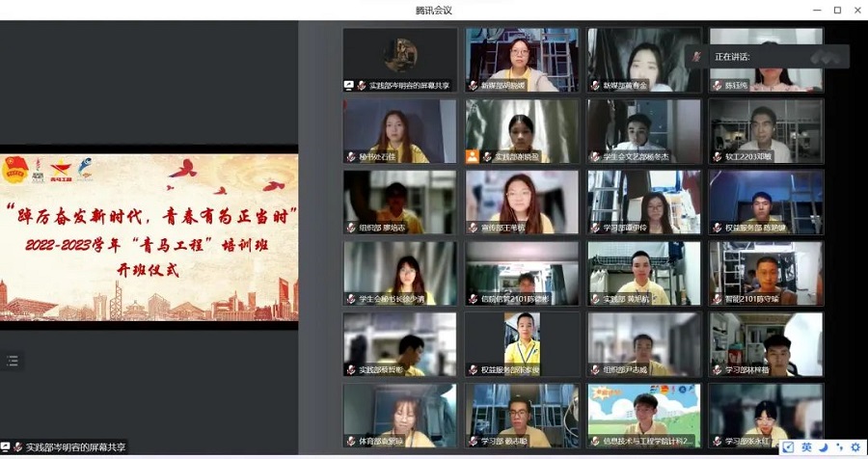This screenshot has height=459, width=868.
Task: Click the mic icon on 秘书处石佳's tile
Action: tap(351, 156)
